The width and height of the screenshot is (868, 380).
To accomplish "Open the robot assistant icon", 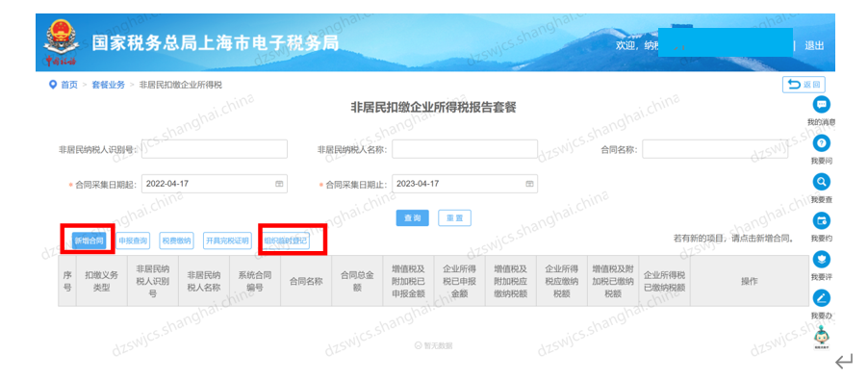I will (x=822, y=337).
